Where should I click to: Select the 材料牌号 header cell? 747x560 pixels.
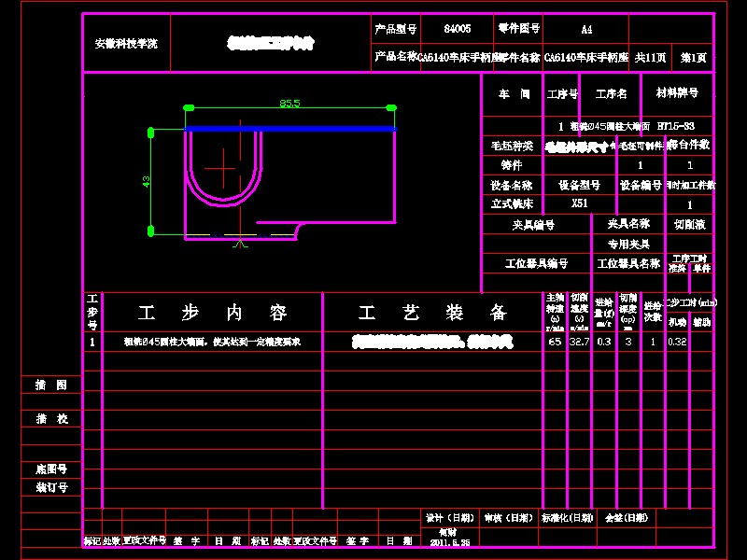[x=677, y=92]
